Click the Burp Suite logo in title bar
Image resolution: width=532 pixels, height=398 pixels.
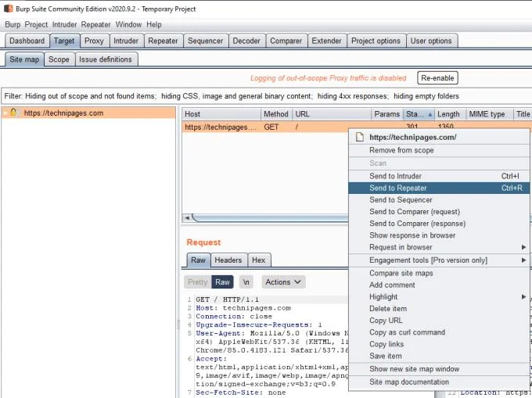click(x=8, y=9)
